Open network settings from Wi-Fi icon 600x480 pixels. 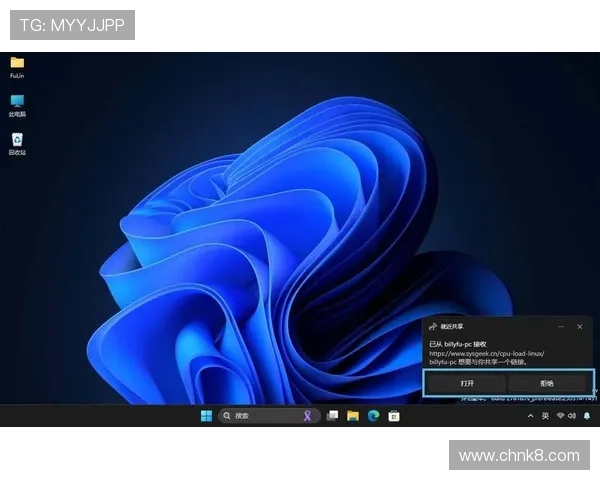click(560, 416)
